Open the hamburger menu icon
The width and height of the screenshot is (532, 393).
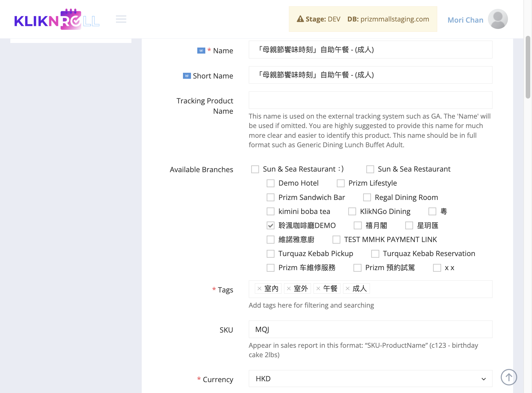click(121, 19)
